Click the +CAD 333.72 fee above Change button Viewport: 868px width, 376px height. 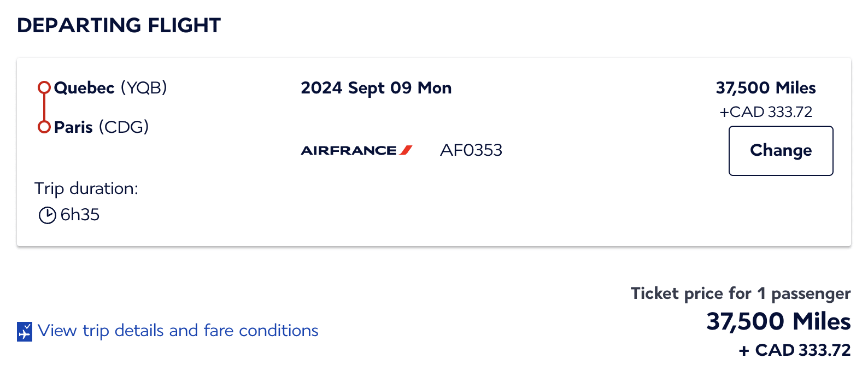click(766, 112)
